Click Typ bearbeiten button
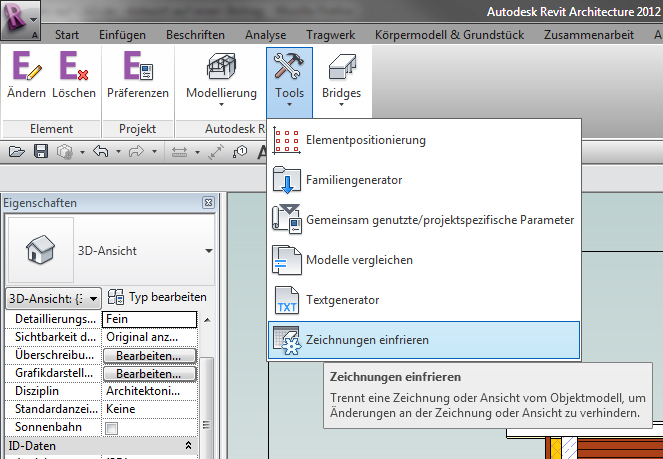 tap(157, 297)
